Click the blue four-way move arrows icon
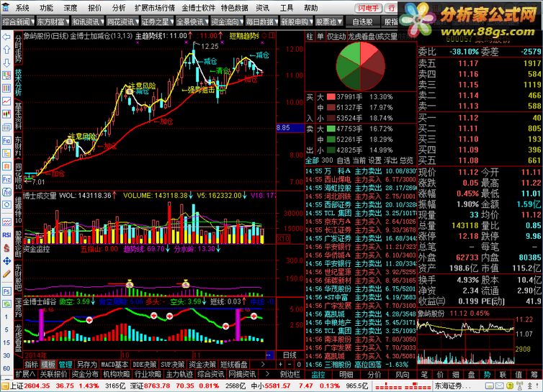This screenshot has height=392, width=543. click(x=6, y=261)
